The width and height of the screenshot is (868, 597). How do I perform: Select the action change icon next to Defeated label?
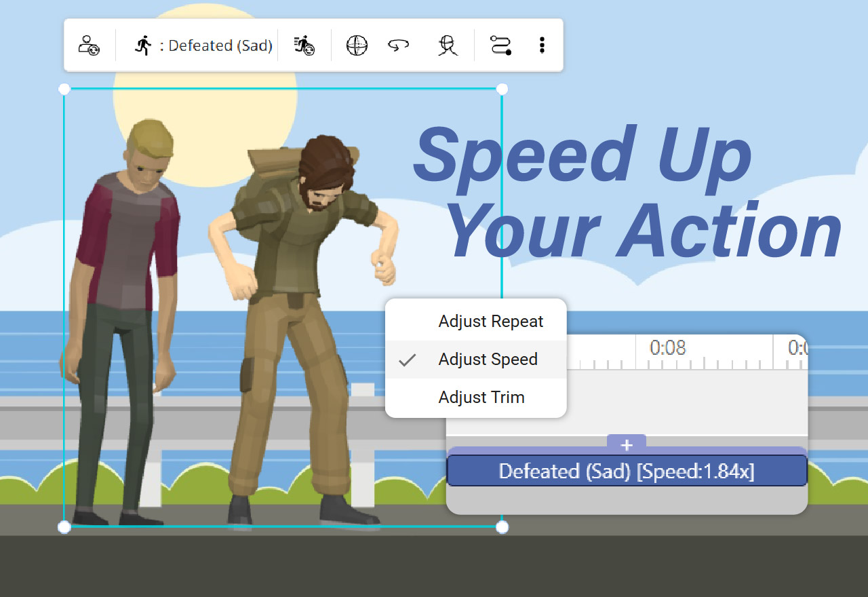coord(143,45)
